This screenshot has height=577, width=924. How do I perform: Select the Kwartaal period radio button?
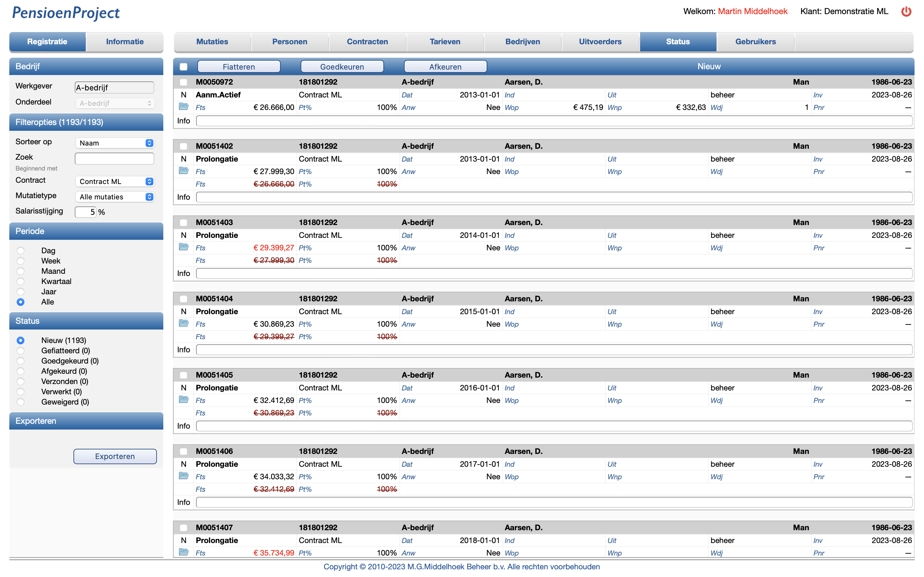pyautogui.click(x=20, y=281)
